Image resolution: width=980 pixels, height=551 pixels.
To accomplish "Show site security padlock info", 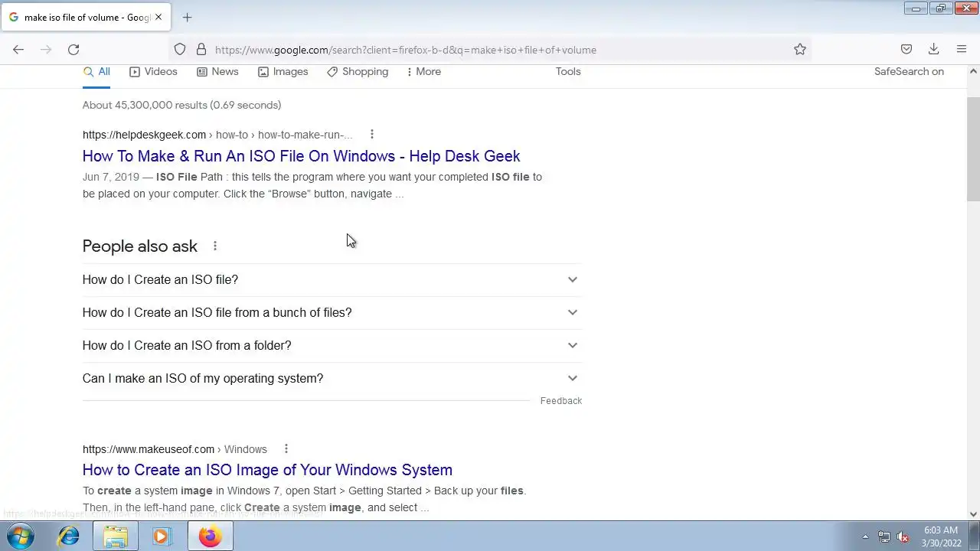I will click(201, 50).
